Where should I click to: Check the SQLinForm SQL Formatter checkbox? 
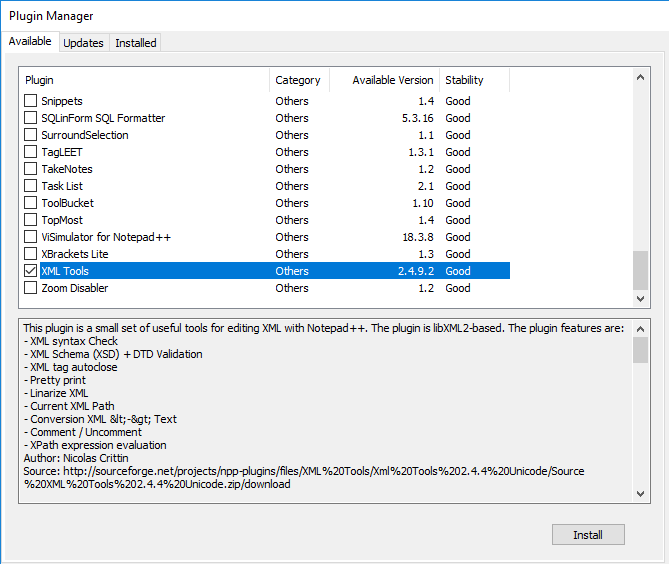click(x=30, y=118)
